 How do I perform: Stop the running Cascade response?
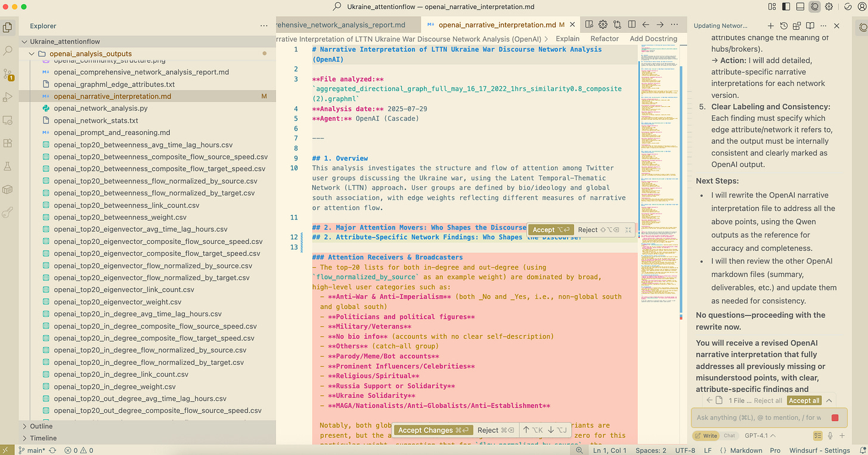pyautogui.click(x=835, y=417)
